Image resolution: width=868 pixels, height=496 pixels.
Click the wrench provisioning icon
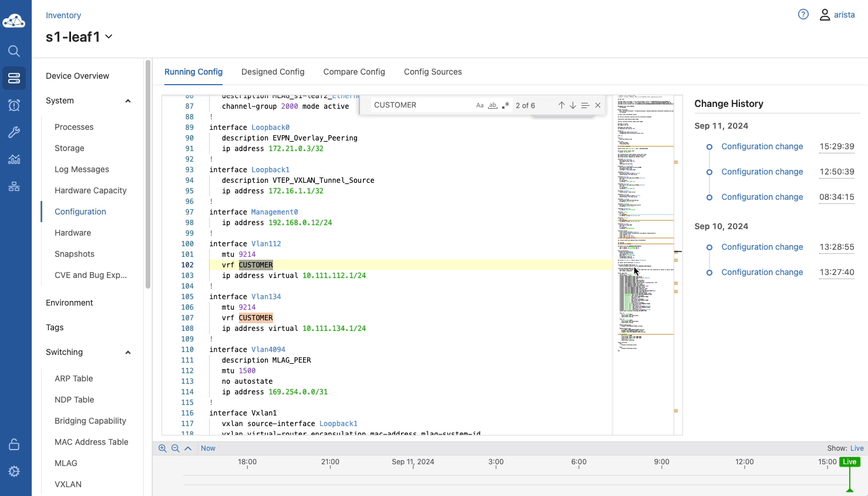pyautogui.click(x=14, y=132)
